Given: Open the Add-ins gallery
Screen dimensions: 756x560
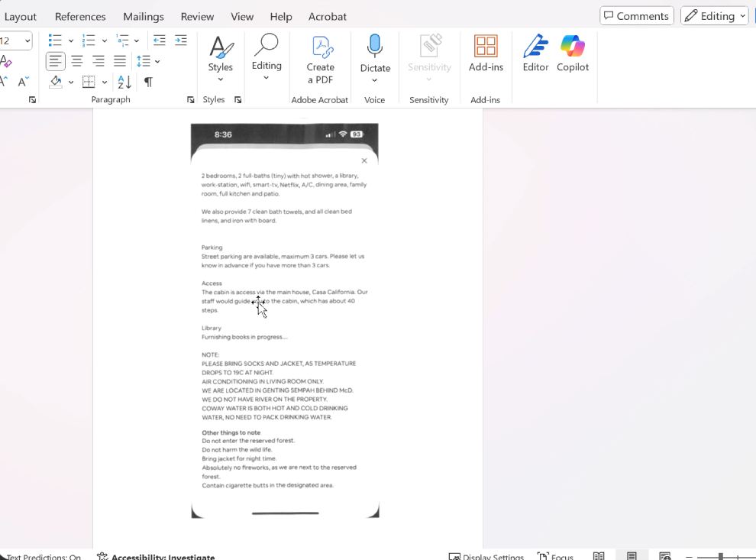Looking at the screenshot, I should pos(486,53).
